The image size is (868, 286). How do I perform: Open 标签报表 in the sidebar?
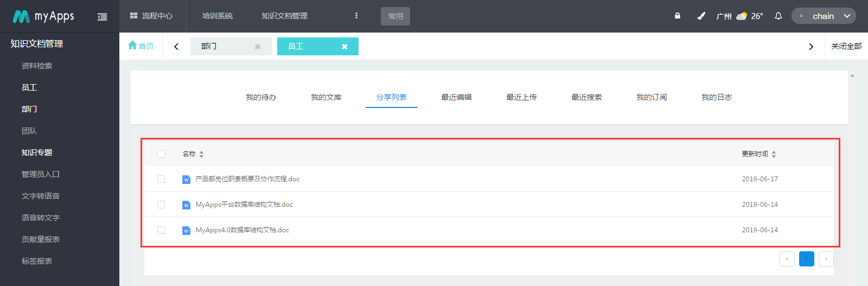[x=37, y=261]
